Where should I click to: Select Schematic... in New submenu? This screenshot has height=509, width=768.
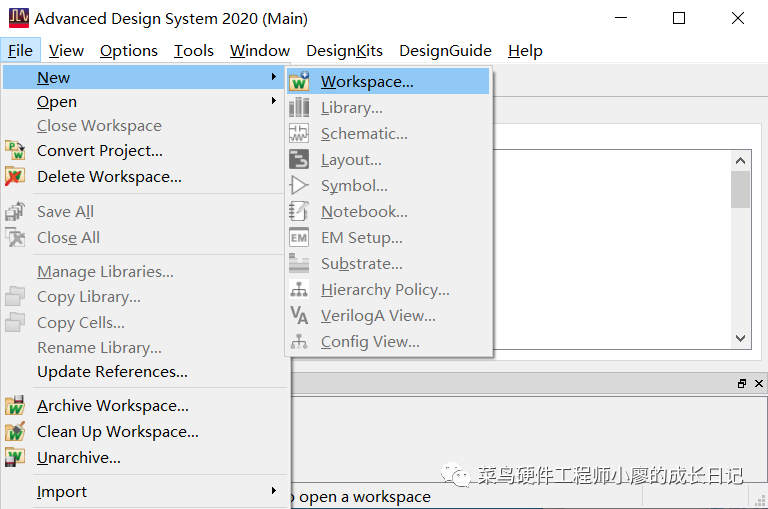point(388,133)
